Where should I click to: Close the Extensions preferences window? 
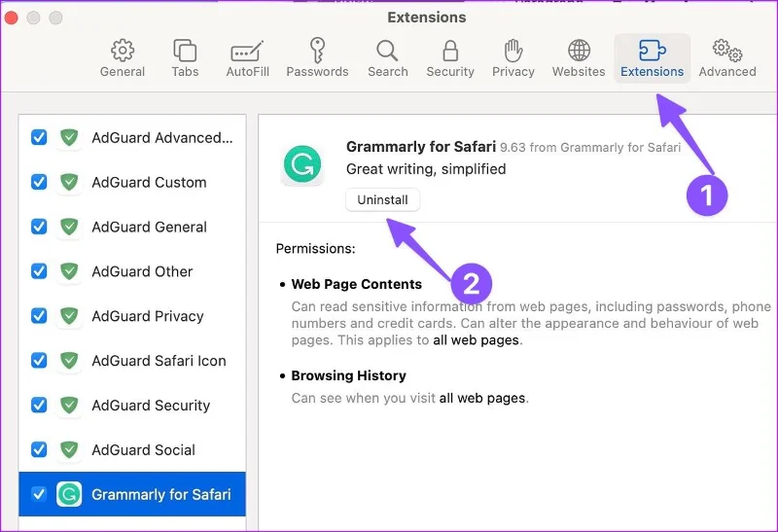11,18
